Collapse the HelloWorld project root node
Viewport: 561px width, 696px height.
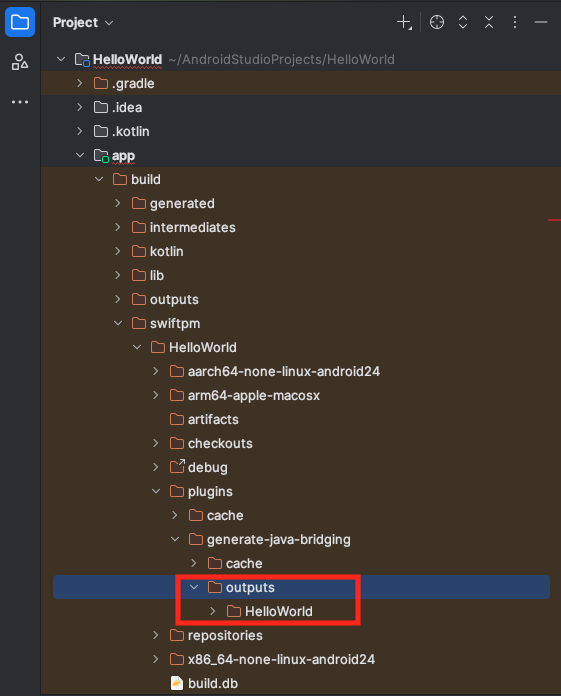tap(61, 59)
